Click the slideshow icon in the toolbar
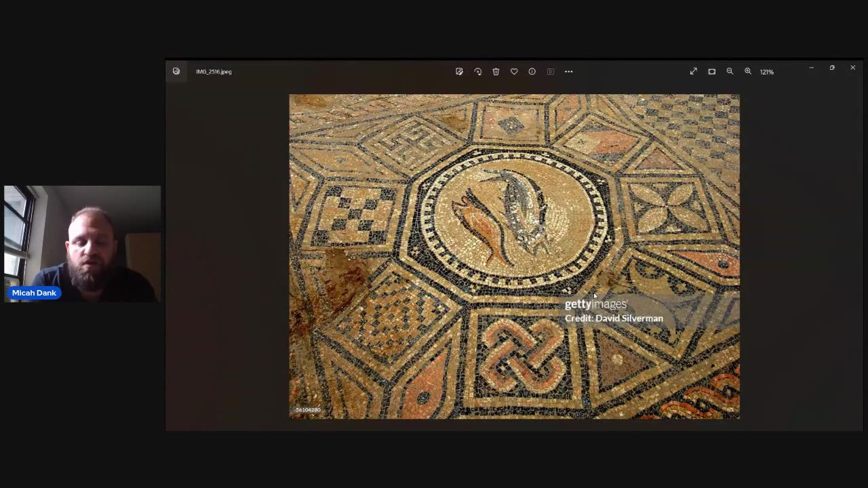The height and width of the screenshot is (488, 868). pos(551,71)
